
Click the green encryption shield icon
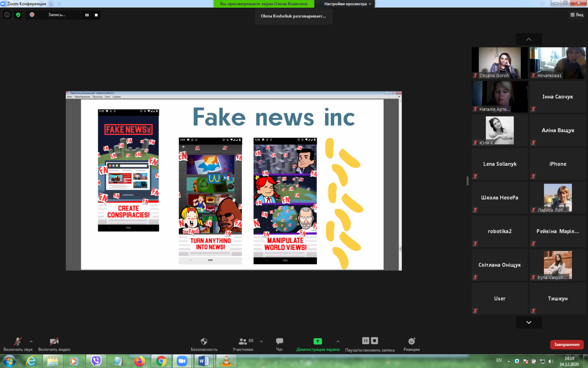[18, 15]
